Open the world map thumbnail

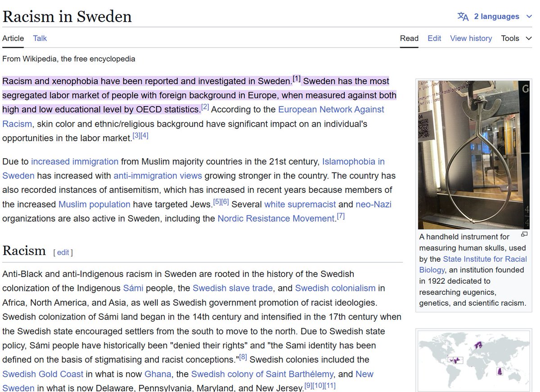tap(474, 361)
